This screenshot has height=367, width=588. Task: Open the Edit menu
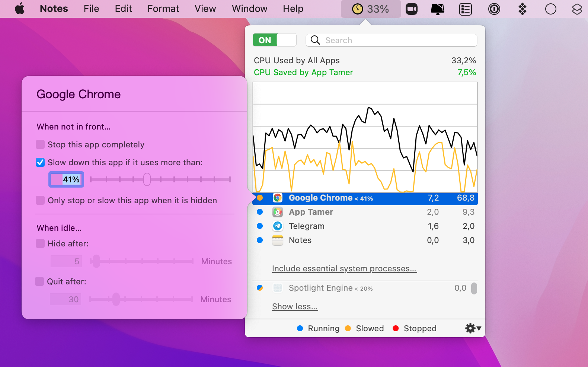[x=124, y=9]
